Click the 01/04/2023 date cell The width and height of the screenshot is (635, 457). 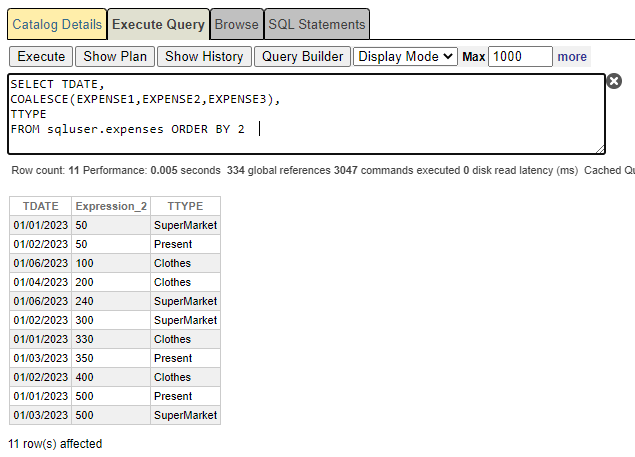coord(40,282)
